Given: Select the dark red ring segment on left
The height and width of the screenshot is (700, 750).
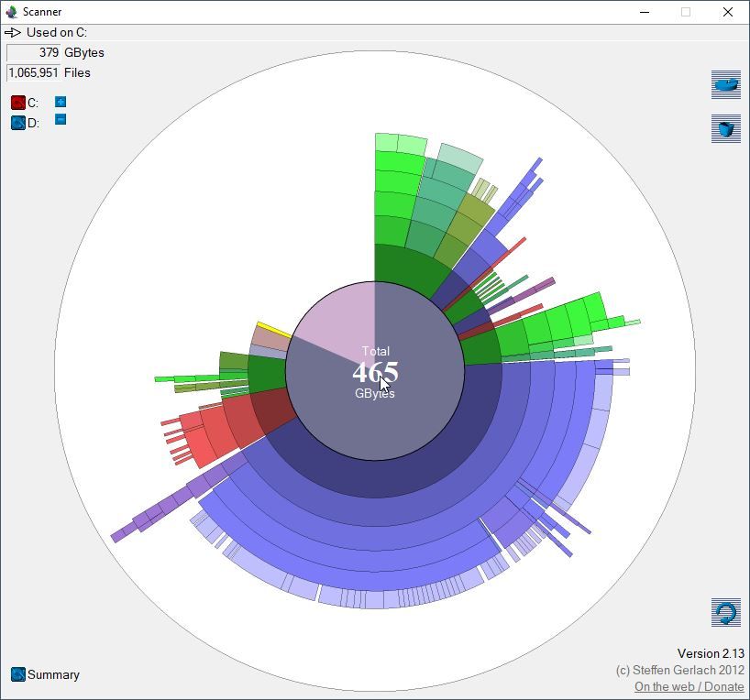Looking at the screenshot, I should click(x=273, y=411).
